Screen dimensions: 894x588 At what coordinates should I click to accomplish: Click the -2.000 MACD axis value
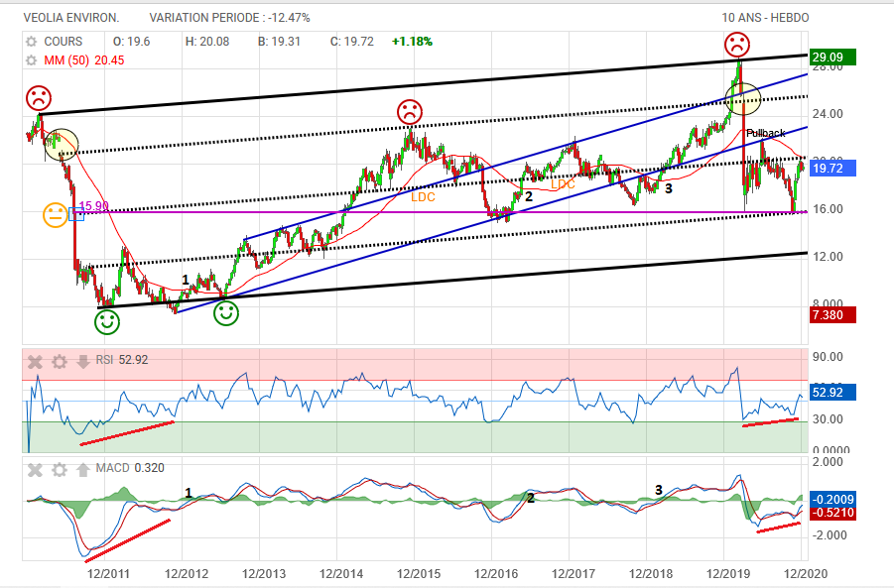pos(828,535)
